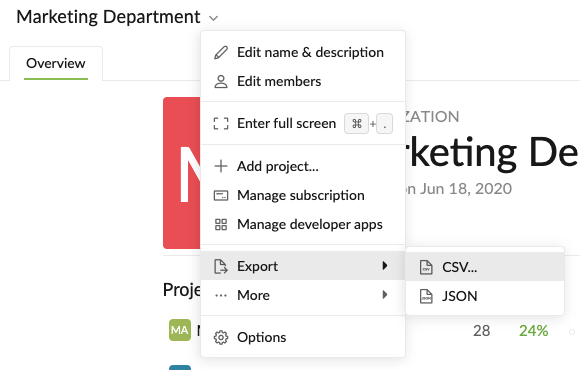Click the 24% progress value
580x370 pixels.
(533, 331)
